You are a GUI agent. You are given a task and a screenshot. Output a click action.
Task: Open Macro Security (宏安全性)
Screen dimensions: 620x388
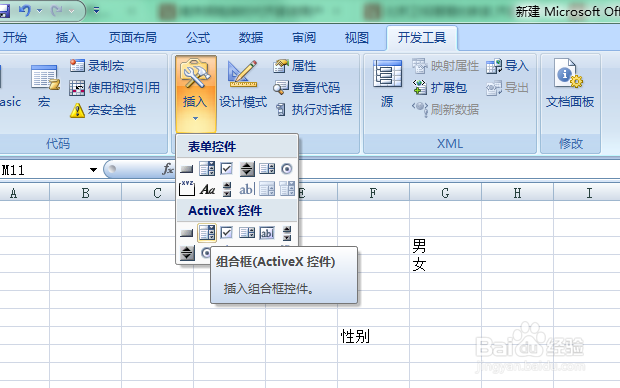tap(103, 110)
